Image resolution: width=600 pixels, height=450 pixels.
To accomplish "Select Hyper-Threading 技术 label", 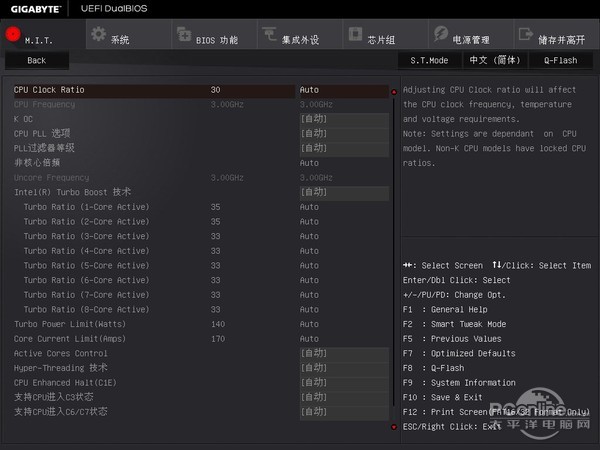I will [60, 368].
